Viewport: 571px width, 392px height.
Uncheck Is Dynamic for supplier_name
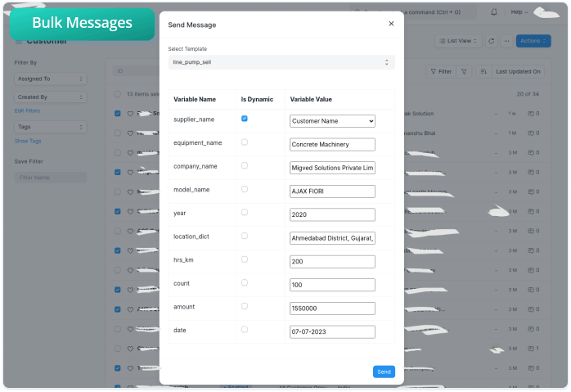[245, 119]
